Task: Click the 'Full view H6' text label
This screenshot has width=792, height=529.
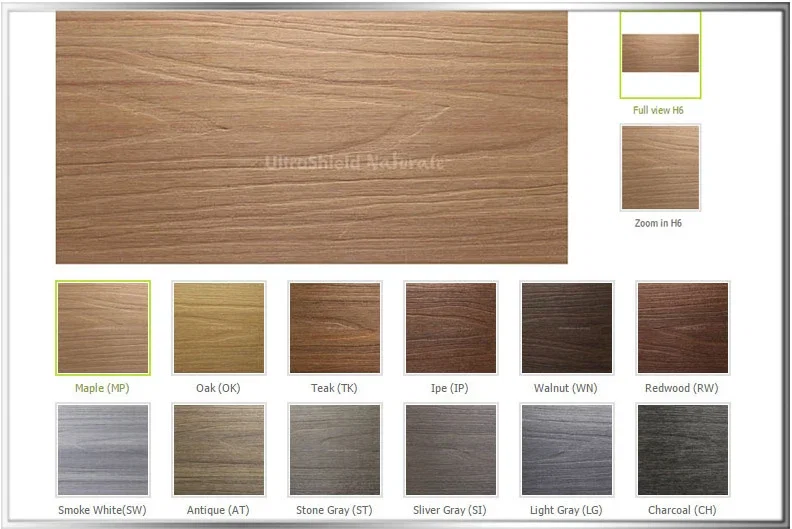Action: pos(658,110)
